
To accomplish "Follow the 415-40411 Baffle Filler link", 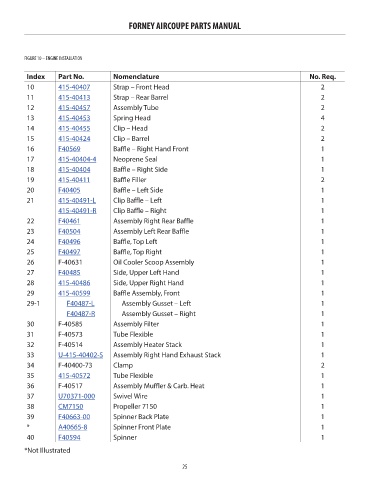I will [x=74, y=180].
